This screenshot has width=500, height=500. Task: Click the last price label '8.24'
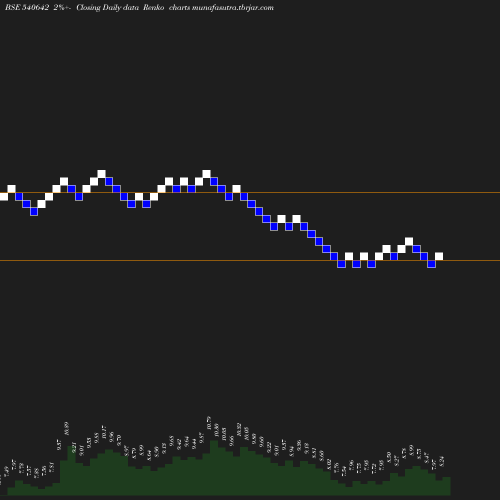(442, 461)
